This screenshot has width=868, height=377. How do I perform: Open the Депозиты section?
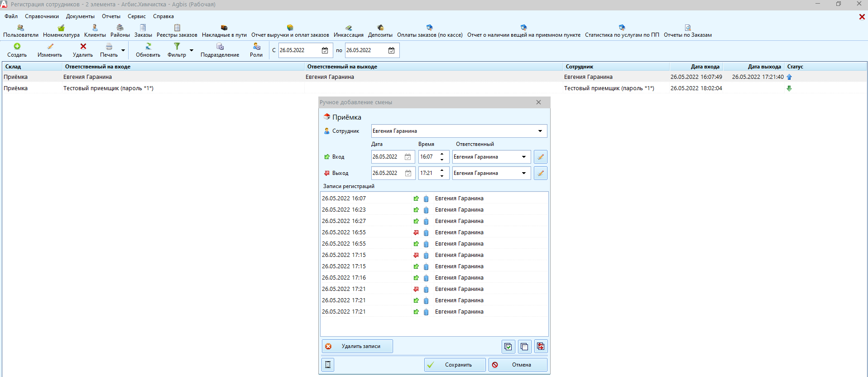[380, 31]
